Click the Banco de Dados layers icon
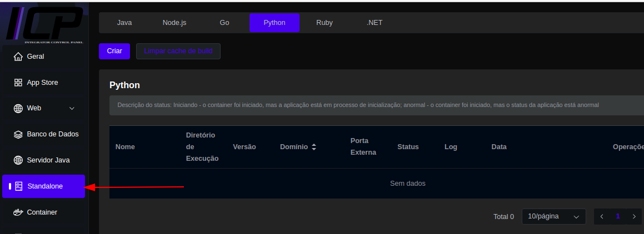 [18, 134]
